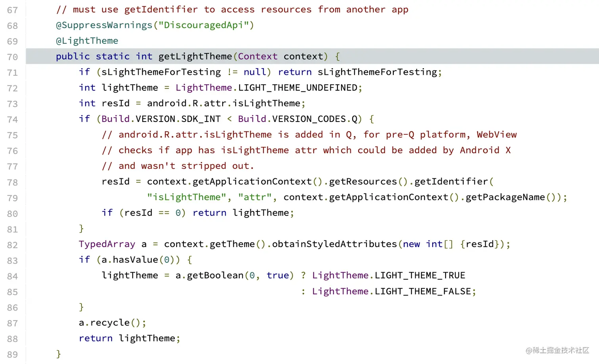Click the TypedArray class name

[107, 244]
